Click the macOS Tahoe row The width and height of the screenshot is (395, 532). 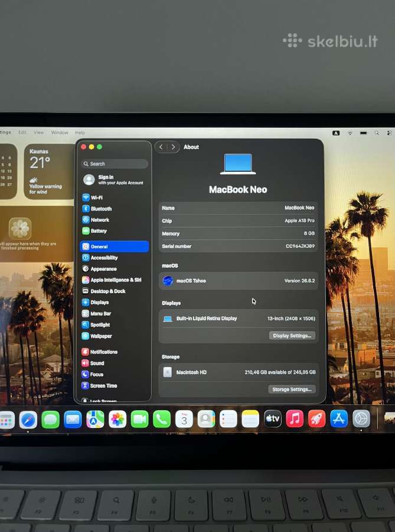tap(239, 281)
